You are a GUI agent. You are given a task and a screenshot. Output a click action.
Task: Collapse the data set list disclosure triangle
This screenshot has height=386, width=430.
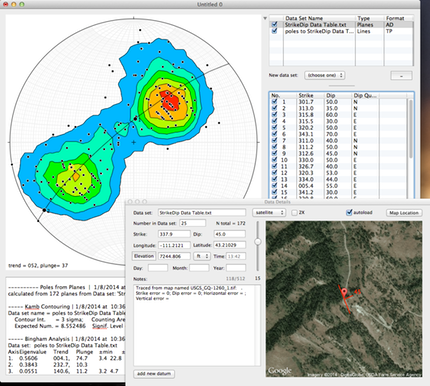pos(265,18)
